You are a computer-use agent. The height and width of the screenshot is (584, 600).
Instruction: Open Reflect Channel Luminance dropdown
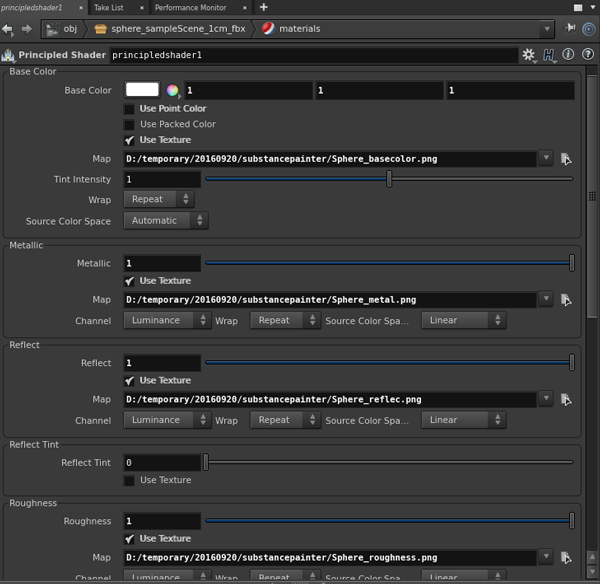167,420
